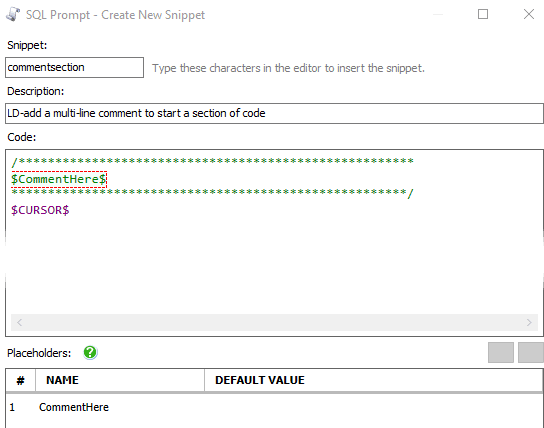Click the SQL Prompt app icon in title bar
Image resolution: width=544 pixels, height=428 pixels.
point(13,15)
